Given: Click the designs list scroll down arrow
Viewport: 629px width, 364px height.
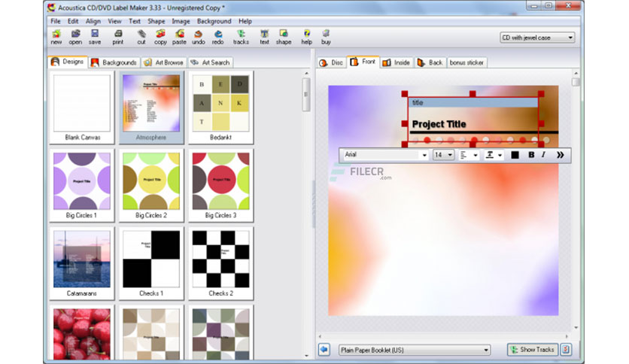Looking at the screenshot, I should (x=306, y=355).
